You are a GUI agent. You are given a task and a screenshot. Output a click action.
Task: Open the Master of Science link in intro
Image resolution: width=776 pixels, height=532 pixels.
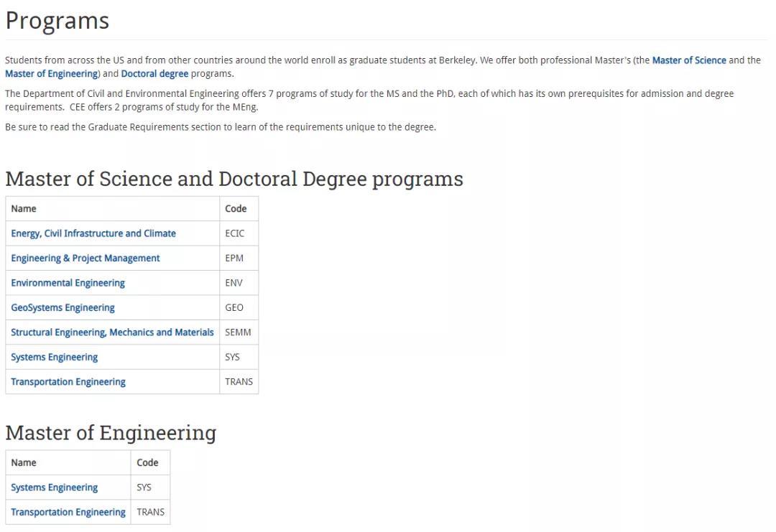pos(688,60)
